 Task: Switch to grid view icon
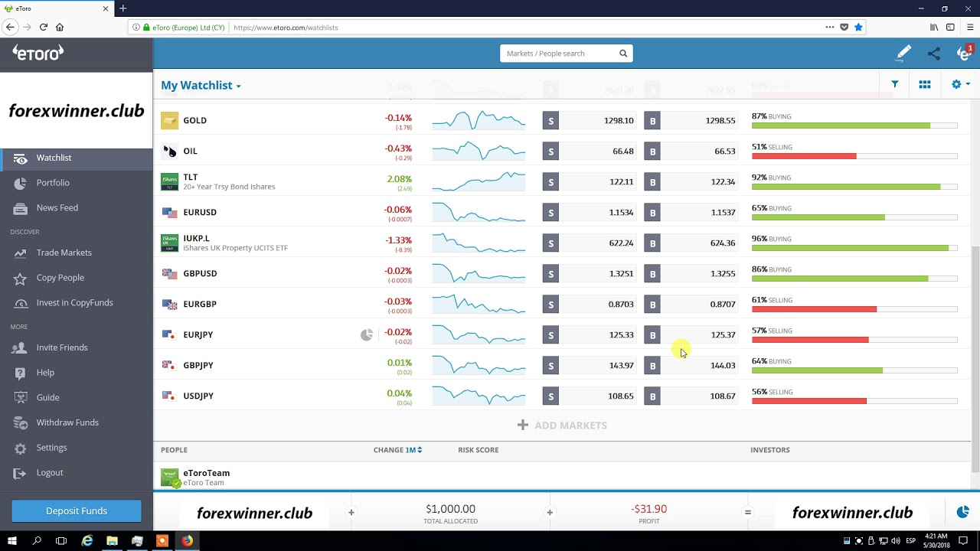point(925,84)
